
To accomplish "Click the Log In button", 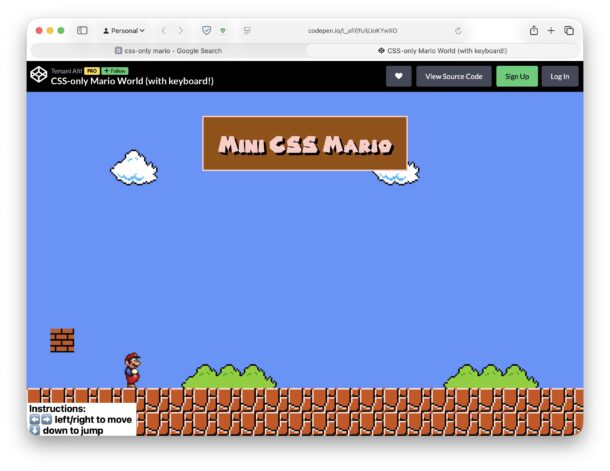I will [560, 76].
